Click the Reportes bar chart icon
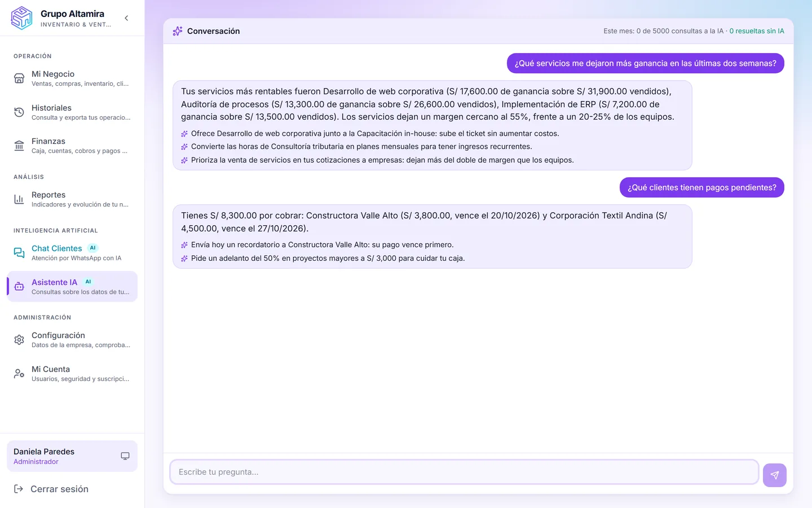This screenshot has width=812, height=508. pos(19,199)
